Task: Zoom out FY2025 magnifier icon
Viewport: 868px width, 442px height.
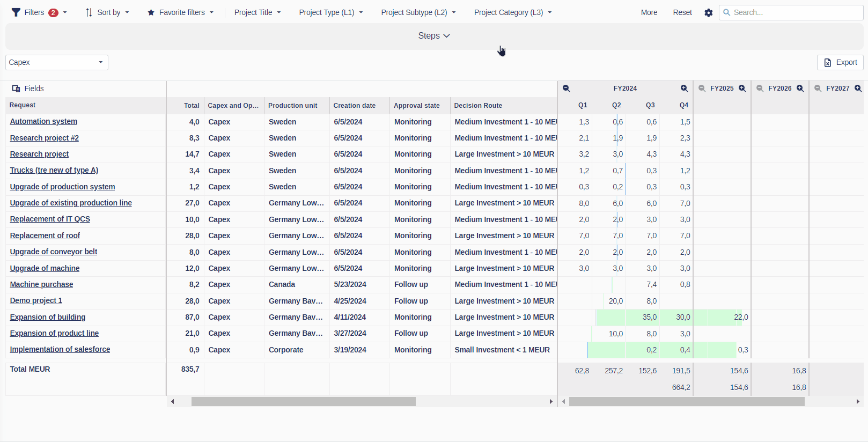Action: pos(702,89)
